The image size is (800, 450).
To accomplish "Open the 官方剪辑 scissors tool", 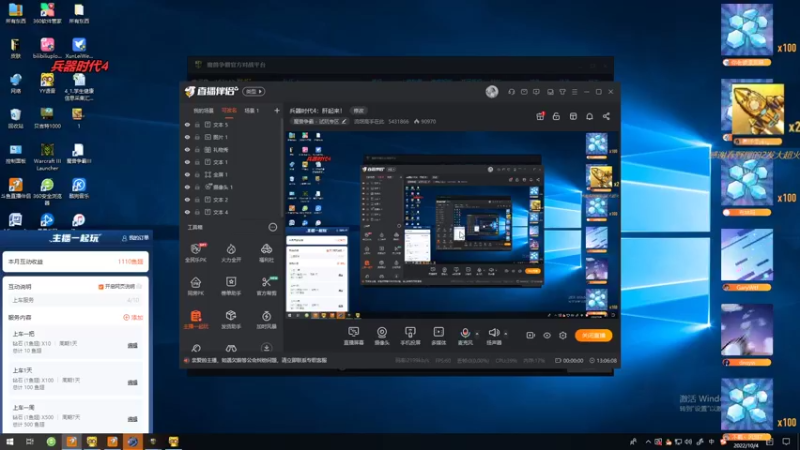I will pos(266,286).
